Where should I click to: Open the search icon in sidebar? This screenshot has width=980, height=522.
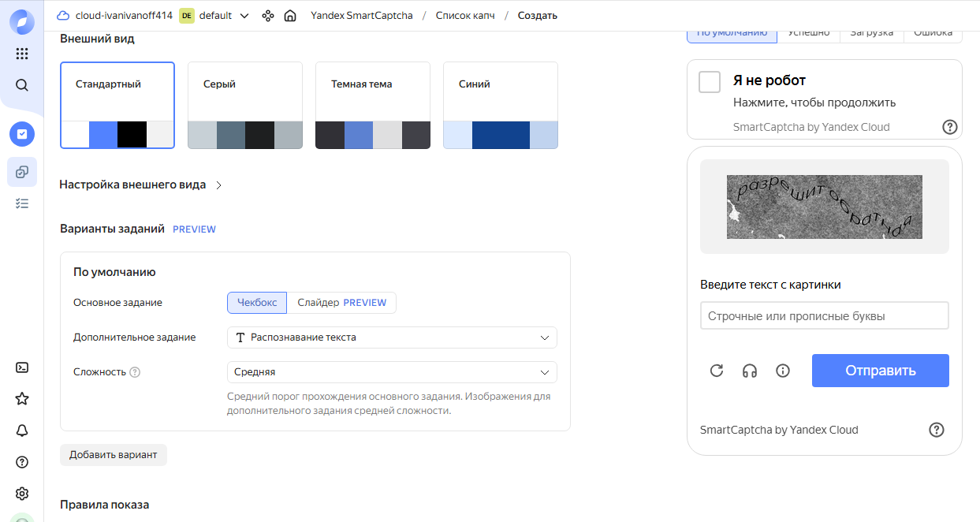pyautogui.click(x=22, y=85)
